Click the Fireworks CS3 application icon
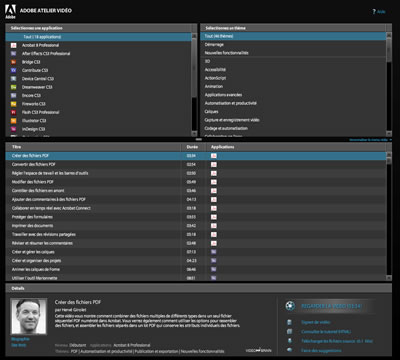Screen dimensions: 400x360 tap(14, 104)
